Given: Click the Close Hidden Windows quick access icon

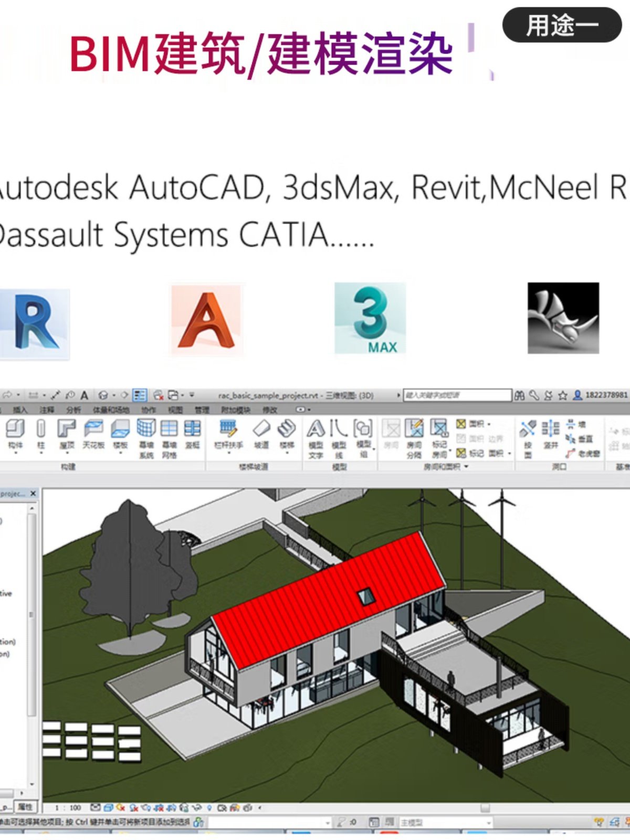Looking at the screenshot, I should (x=158, y=395).
